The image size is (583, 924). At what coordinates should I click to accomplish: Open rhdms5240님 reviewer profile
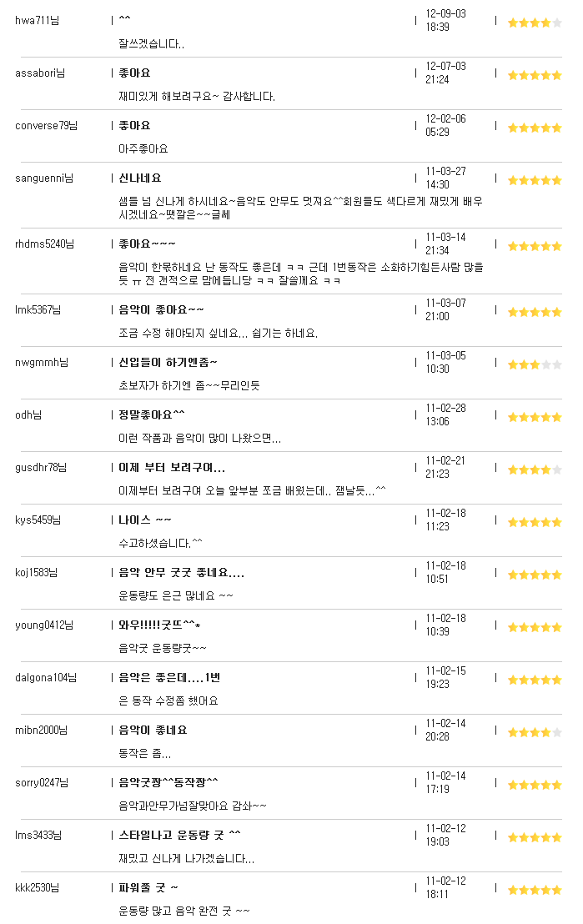[45, 244]
